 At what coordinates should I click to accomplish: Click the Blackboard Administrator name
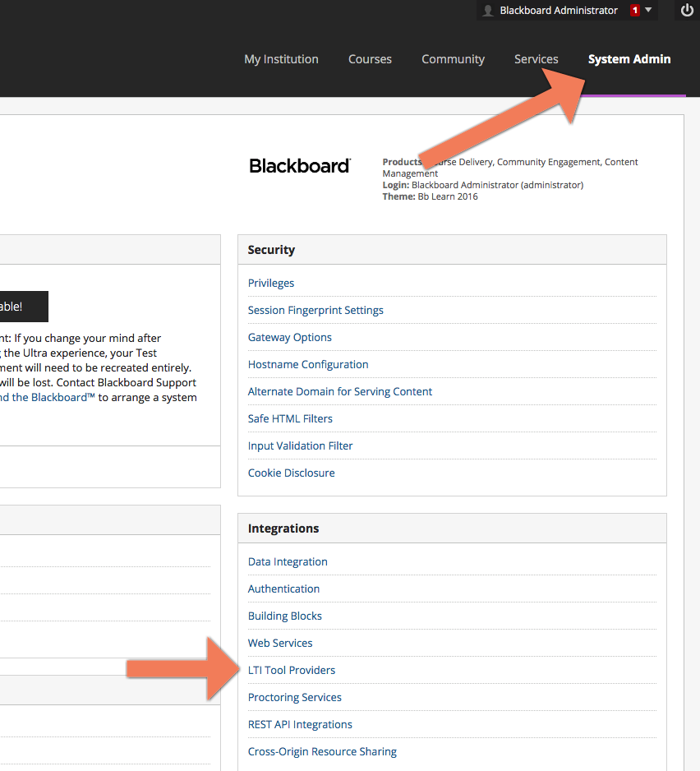559,11
